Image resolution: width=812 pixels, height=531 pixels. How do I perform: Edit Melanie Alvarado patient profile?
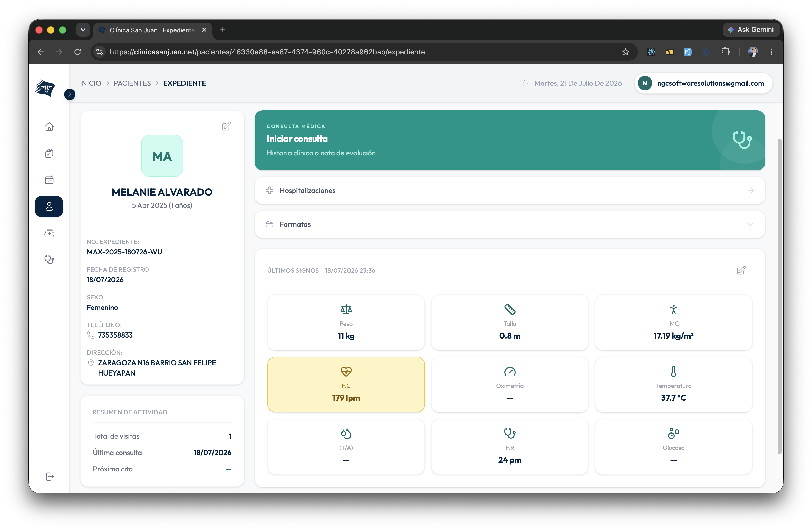click(x=226, y=126)
